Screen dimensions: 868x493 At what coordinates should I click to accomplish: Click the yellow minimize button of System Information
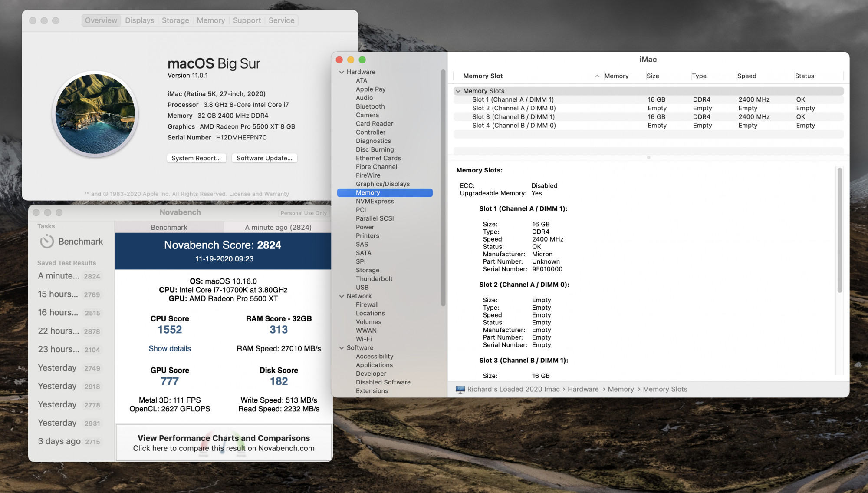tap(351, 60)
